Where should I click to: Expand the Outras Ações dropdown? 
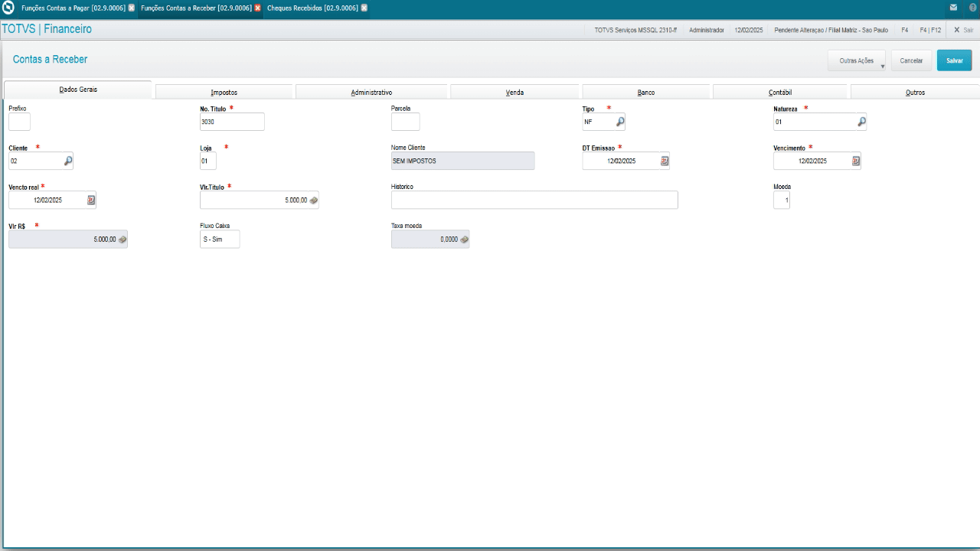coord(857,60)
